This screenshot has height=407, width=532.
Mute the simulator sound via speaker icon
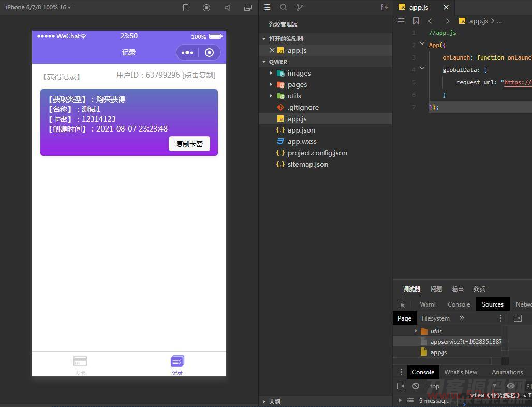(228, 7)
